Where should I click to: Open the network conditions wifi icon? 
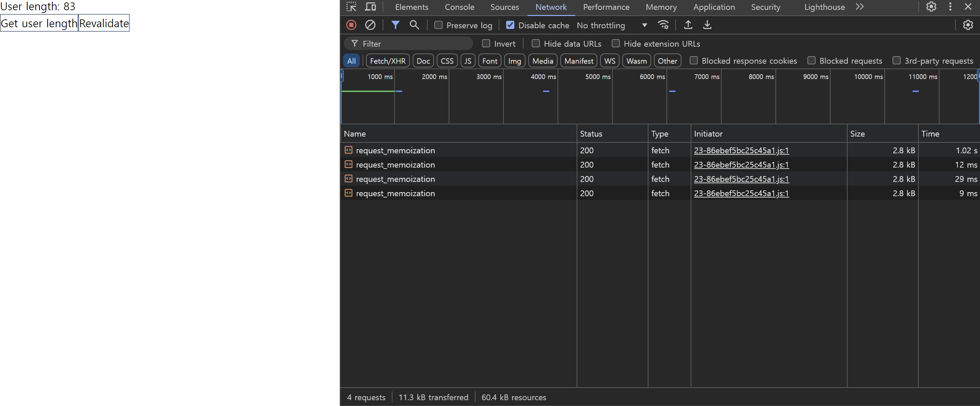pyautogui.click(x=663, y=25)
